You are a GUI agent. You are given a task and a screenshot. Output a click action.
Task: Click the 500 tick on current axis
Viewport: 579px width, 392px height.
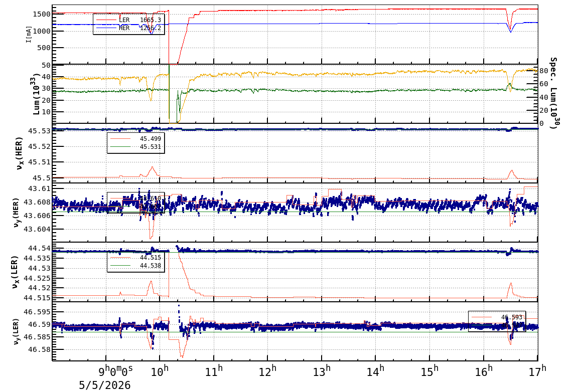(44, 48)
